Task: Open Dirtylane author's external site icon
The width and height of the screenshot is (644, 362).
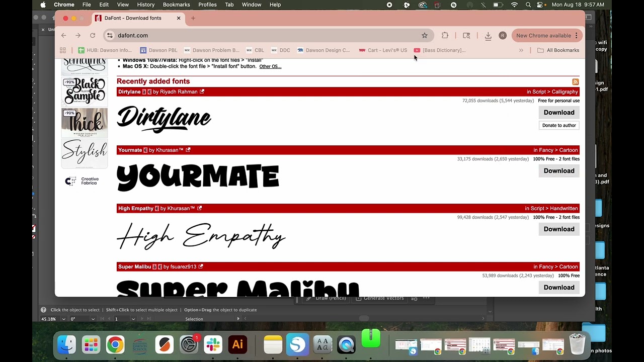Action: pos(202,92)
